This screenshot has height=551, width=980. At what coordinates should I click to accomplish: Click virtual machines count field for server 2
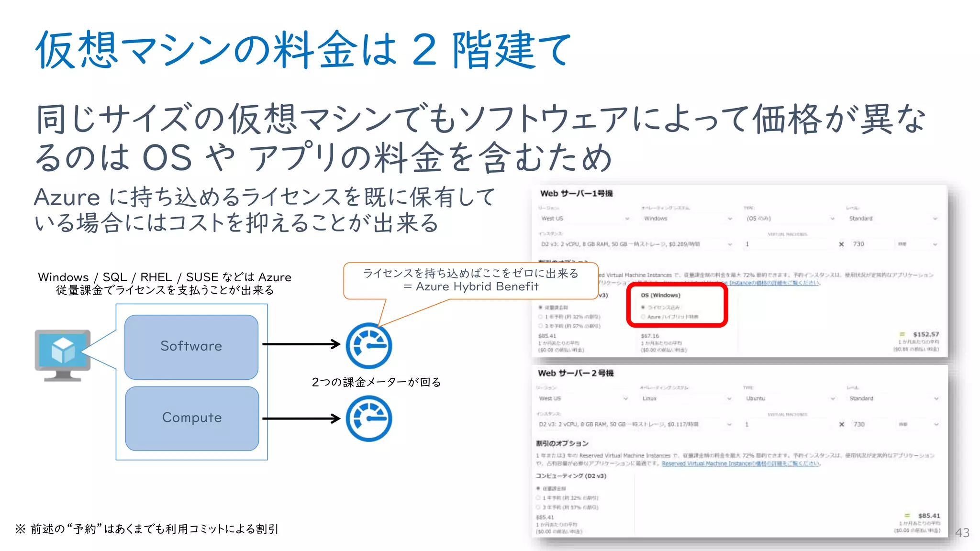click(788, 424)
